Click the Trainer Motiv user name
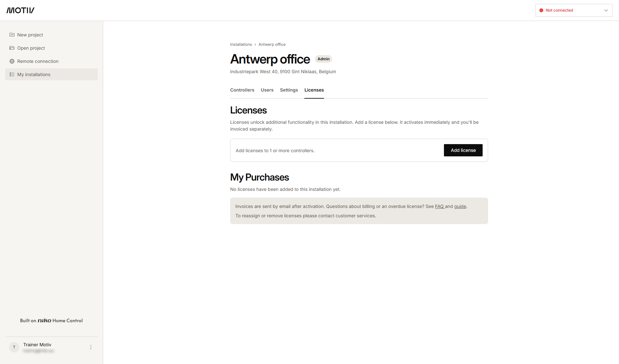 click(x=37, y=345)
